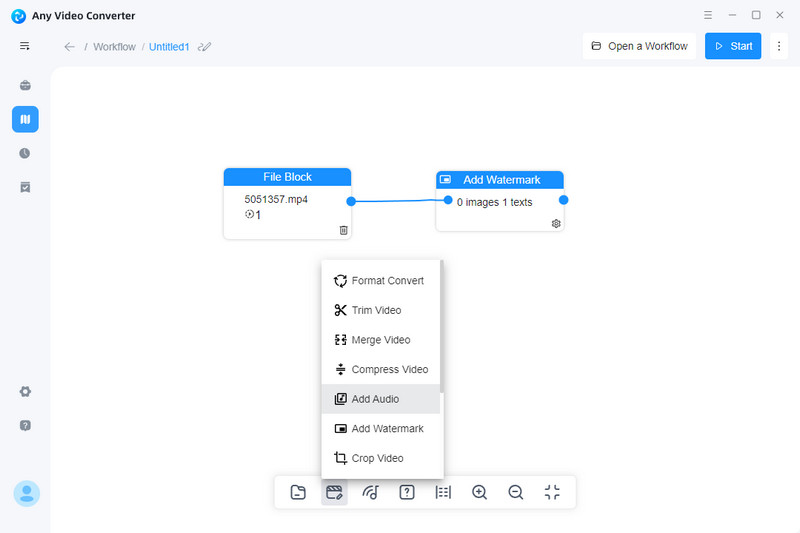Open Add Watermark node gear settings

(556, 223)
